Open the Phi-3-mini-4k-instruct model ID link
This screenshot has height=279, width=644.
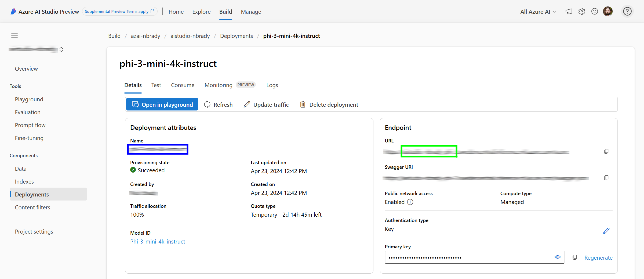[158, 241]
